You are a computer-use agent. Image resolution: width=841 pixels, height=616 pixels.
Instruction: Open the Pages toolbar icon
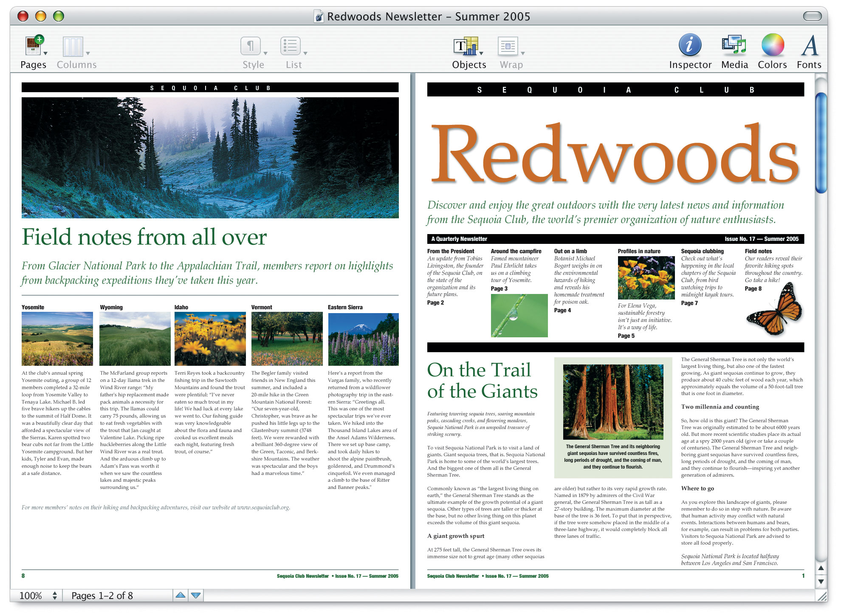pos(34,46)
